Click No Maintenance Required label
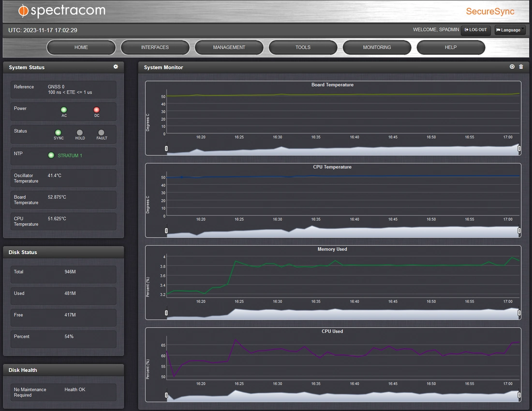Screen dimensions: 532x411 point(30,392)
